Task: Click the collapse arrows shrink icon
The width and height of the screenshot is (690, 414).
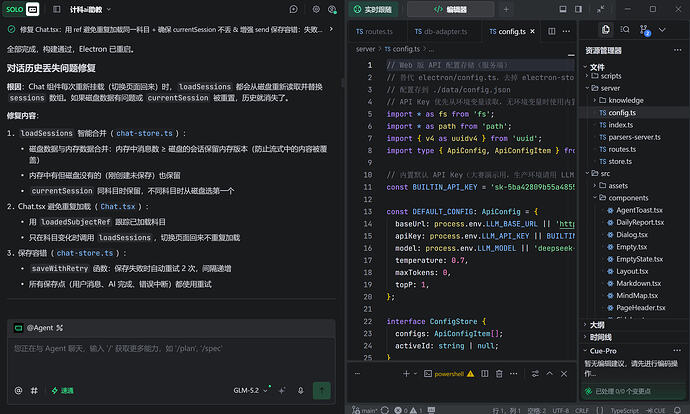Action: pos(600,9)
